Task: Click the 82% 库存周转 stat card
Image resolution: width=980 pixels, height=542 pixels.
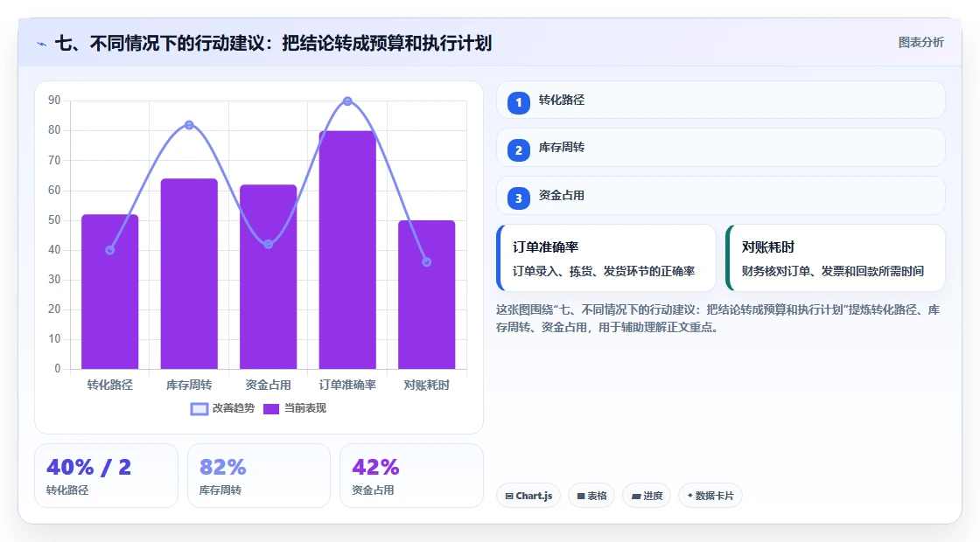Action: 259,476
